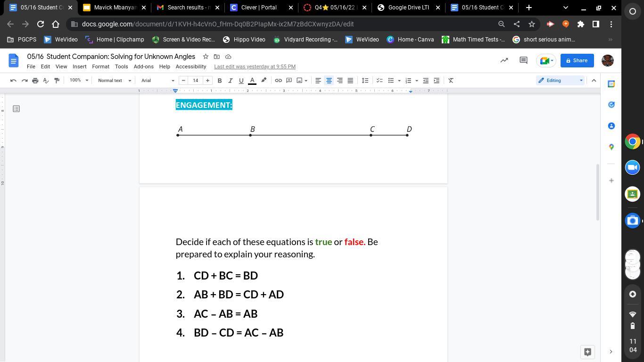
Task: Toggle Underline formatting
Action: click(241, 81)
